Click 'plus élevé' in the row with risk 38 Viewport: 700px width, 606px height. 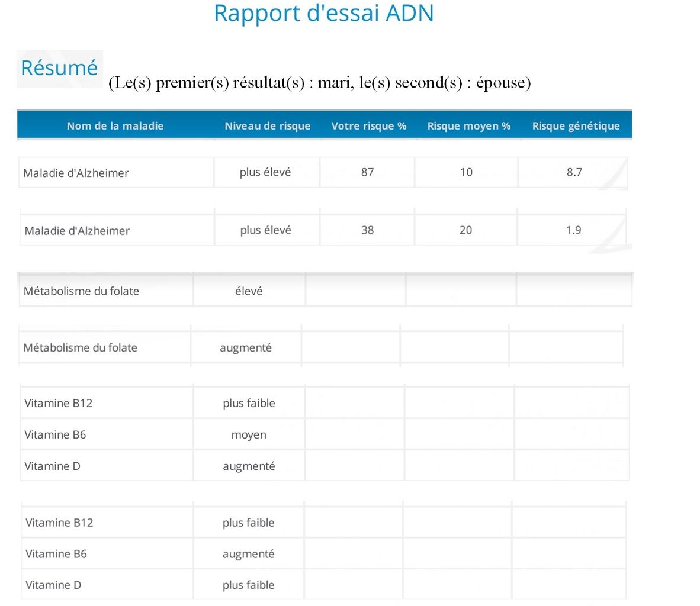click(266, 230)
